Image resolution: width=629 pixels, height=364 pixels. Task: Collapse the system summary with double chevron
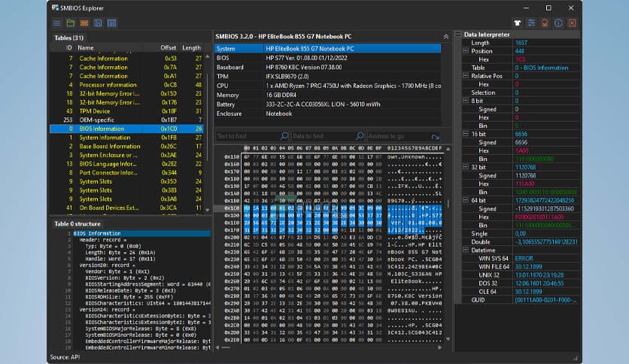445,37
